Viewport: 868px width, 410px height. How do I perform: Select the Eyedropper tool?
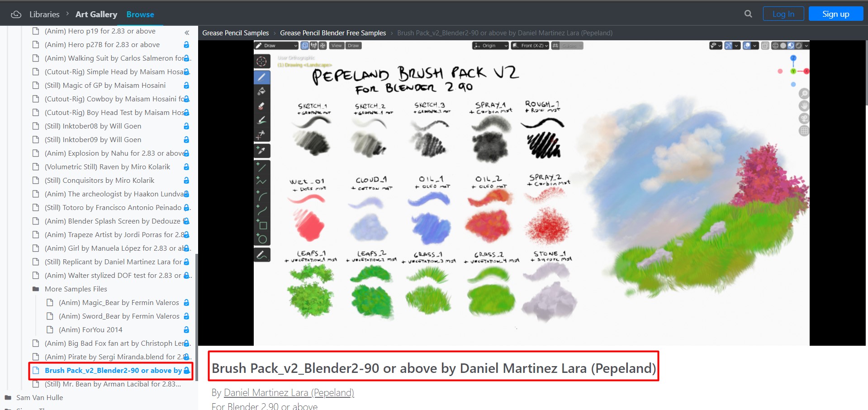[262, 150]
